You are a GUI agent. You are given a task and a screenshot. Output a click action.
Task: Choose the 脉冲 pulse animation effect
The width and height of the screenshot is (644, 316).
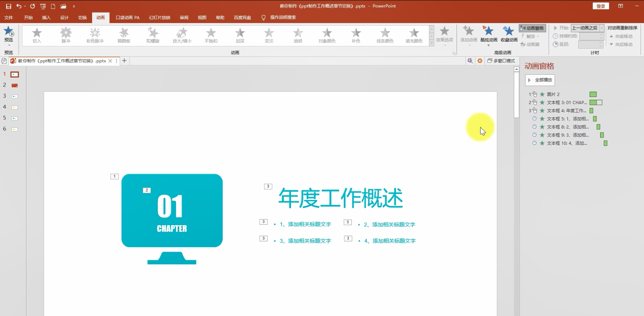pos(66,35)
